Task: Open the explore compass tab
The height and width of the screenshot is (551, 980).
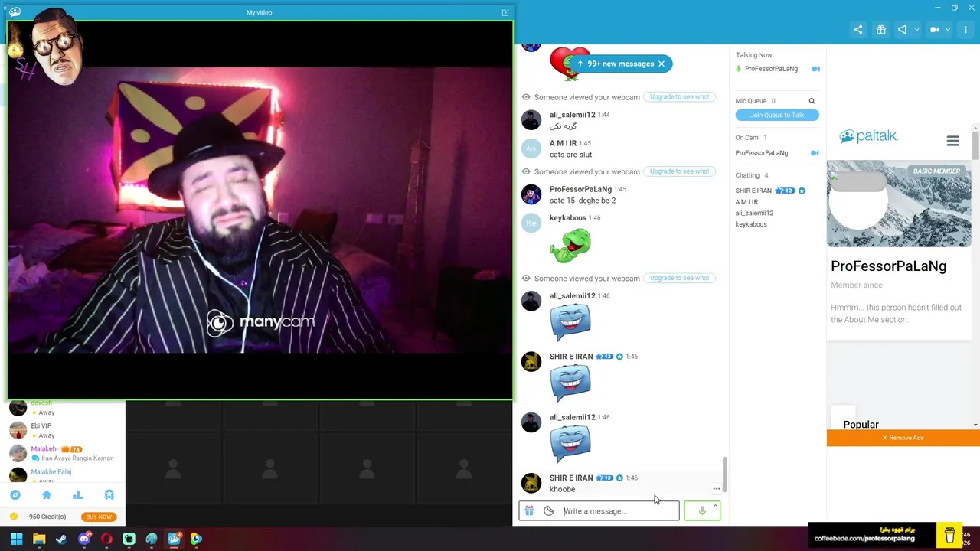Action: (x=15, y=495)
